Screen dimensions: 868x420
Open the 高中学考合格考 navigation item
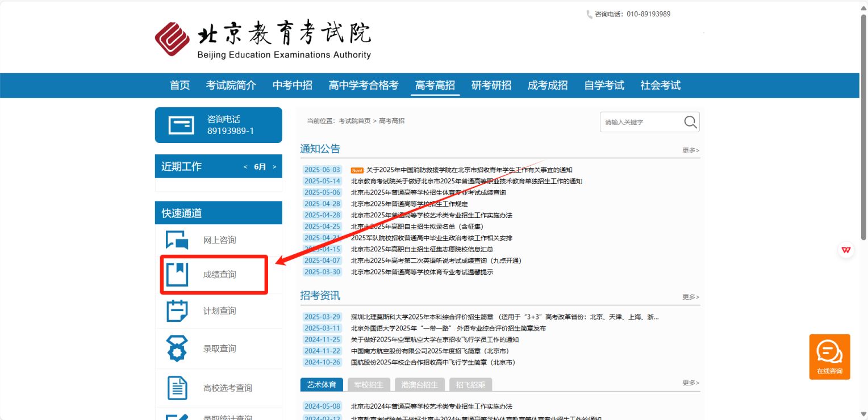364,85
